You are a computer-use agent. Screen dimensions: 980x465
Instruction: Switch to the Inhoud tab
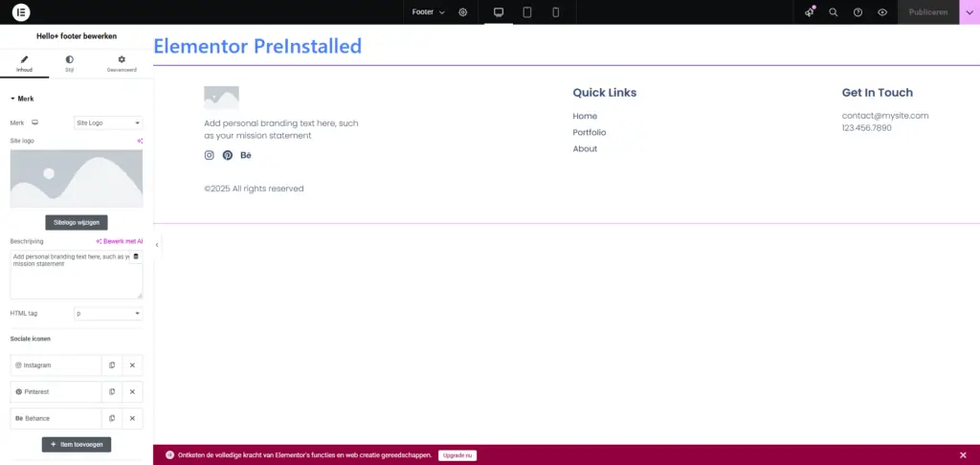click(24, 64)
